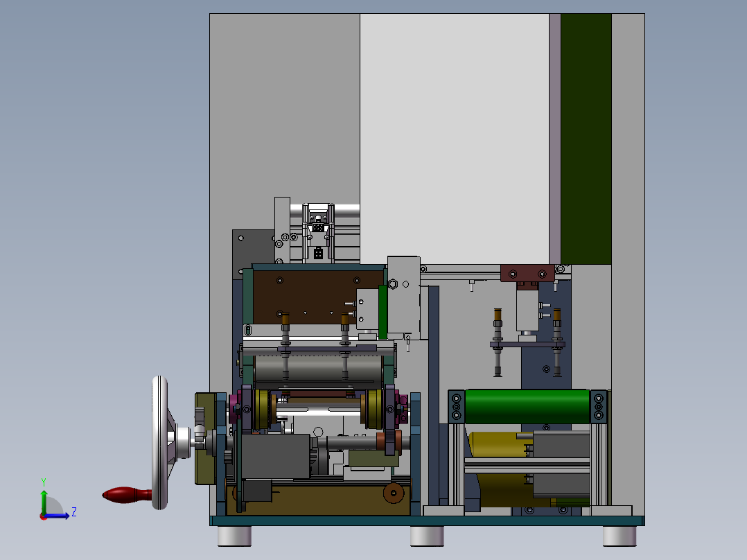Select the maroon mounting bracket
Viewport: 747px width, 560px height.
pyautogui.click(x=527, y=274)
